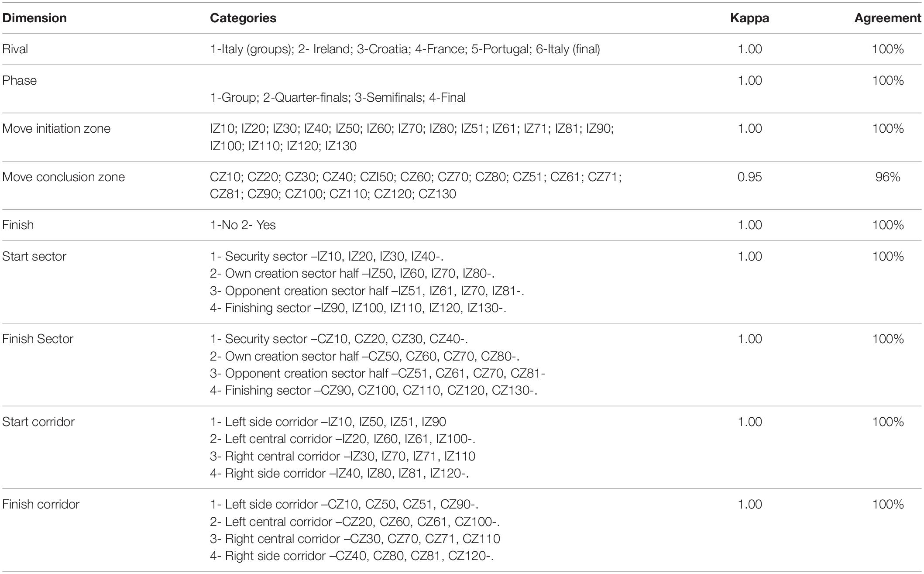Viewport: 924px width, 574px height.
Task: Select the 96% agreement value
Action: click(888, 177)
